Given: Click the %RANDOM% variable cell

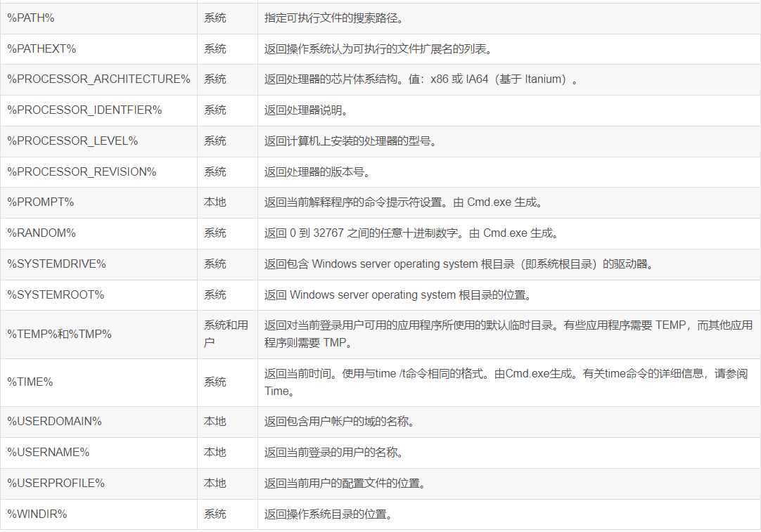Looking at the screenshot, I should tap(41, 233).
